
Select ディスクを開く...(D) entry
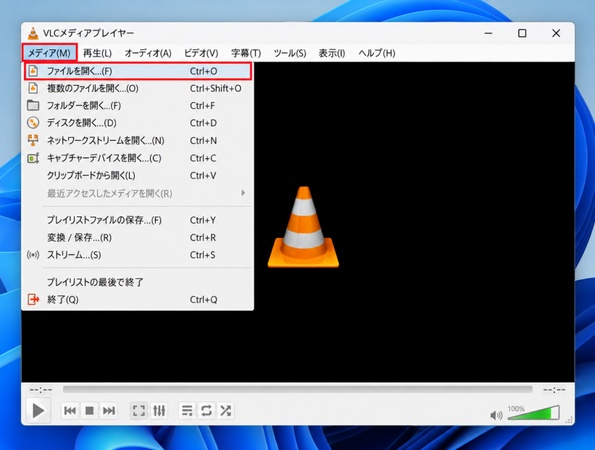click(x=138, y=123)
